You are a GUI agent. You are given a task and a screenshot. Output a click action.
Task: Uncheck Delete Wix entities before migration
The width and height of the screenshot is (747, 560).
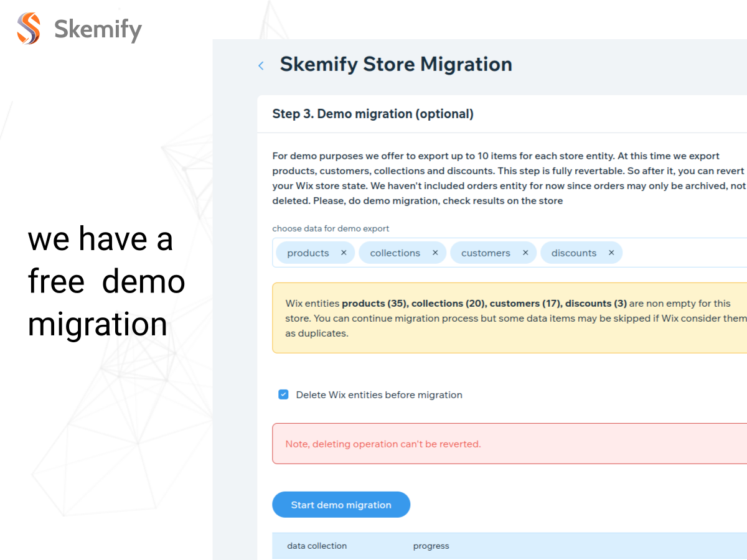(283, 394)
